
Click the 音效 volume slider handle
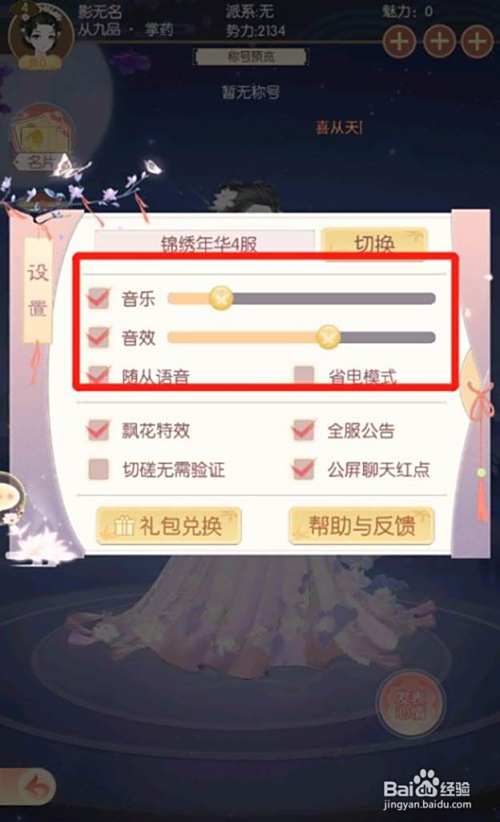pyautogui.click(x=329, y=337)
